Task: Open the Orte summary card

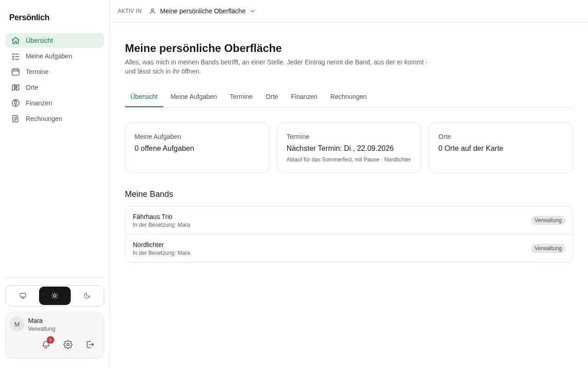Action: click(501, 148)
